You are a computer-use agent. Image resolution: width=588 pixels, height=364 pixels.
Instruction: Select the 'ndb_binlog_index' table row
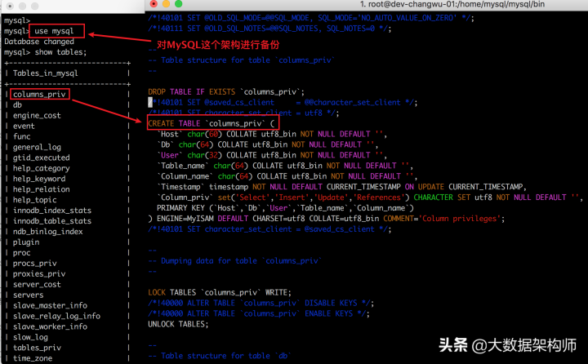(x=48, y=231)
